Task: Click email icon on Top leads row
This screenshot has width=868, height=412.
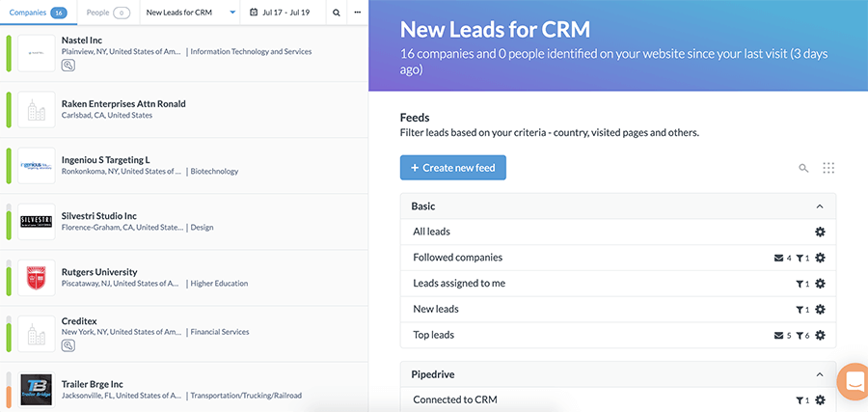Action: pyautogui.click(x=779, y=336)
